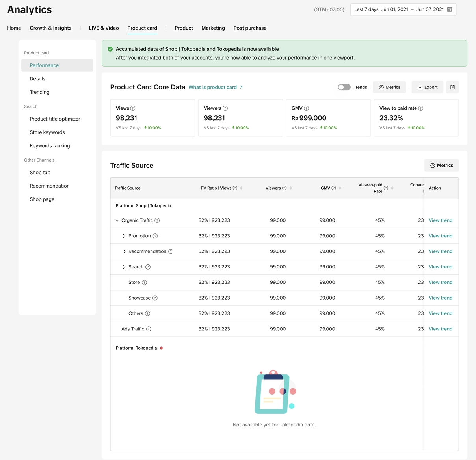
Task: Switch to the LIVE & Video tab
Action: click(x=104, y=28)
